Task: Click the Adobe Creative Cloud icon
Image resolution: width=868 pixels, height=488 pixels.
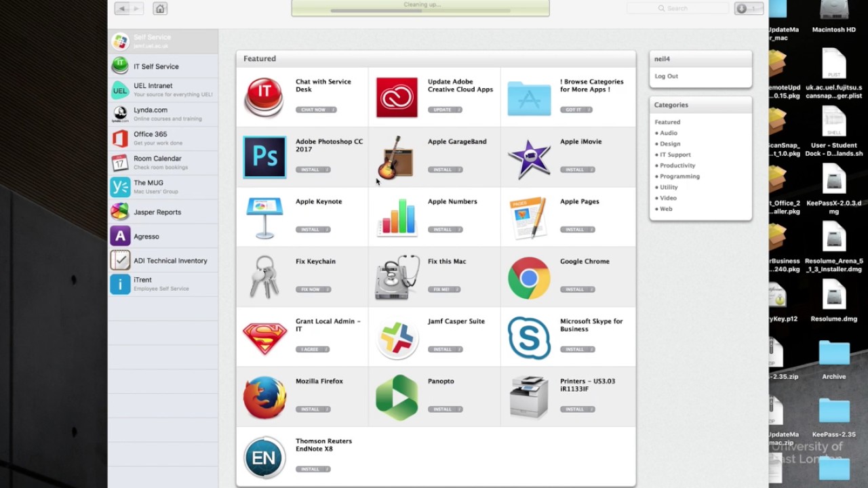Action: (x=397, y=98)
